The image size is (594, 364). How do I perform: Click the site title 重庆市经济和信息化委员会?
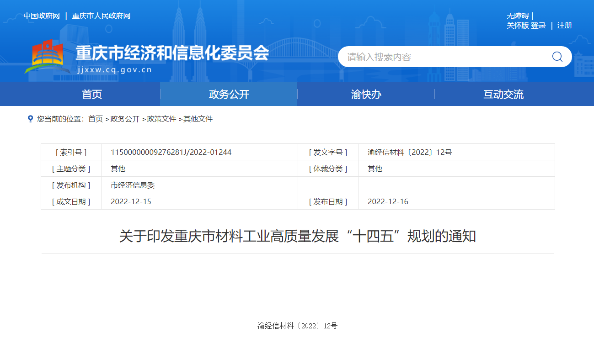[x=172, y=53]
